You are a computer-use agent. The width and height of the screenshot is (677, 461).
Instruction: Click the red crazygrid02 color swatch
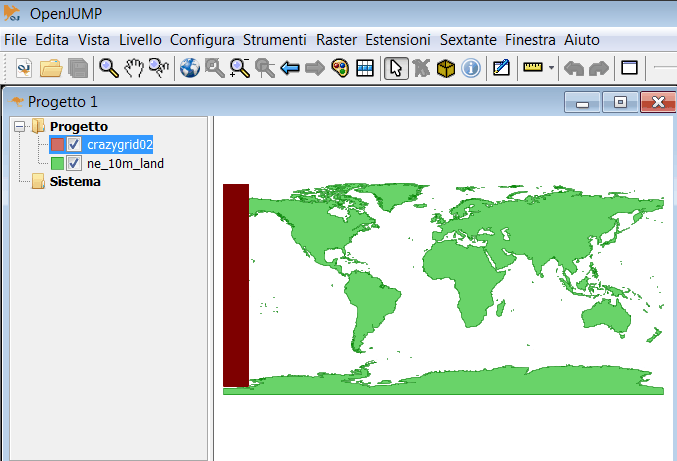click(57, 145)
